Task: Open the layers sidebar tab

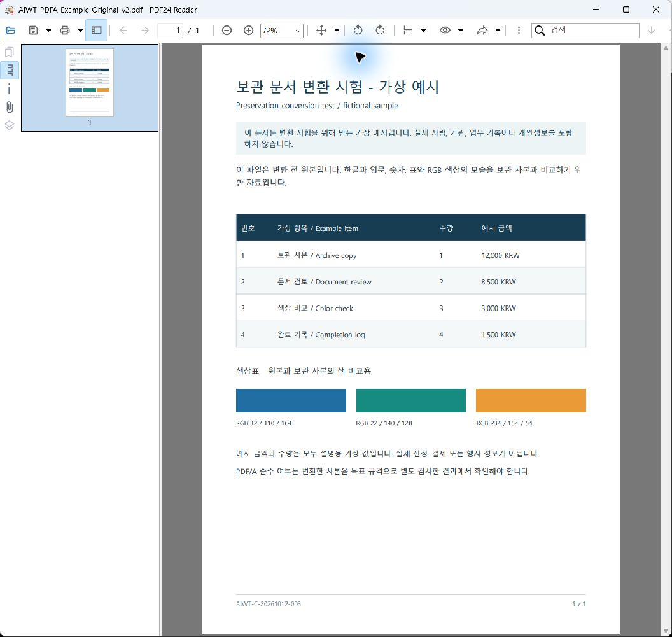Action: click(10, 125)
